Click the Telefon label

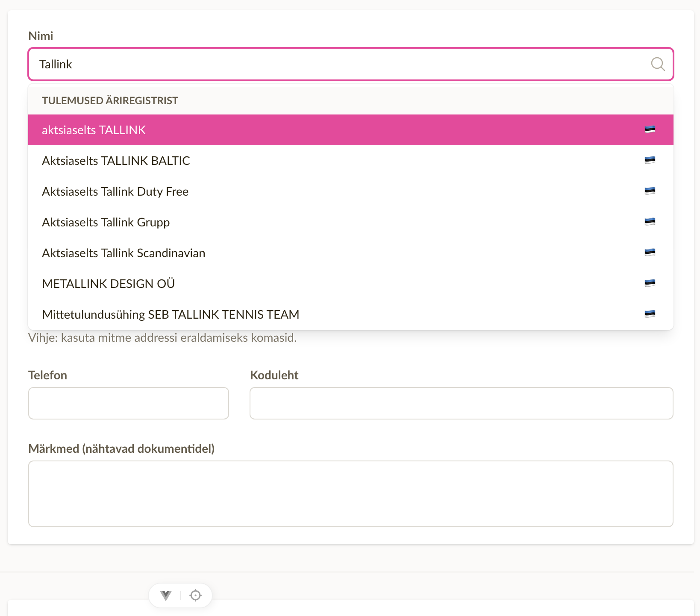point(47,375)
